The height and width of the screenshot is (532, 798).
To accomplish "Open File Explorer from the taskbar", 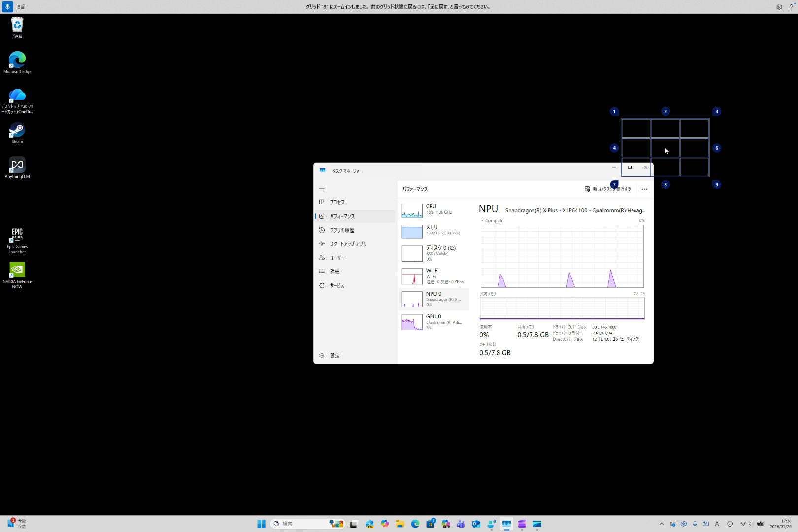I will 400,524.
